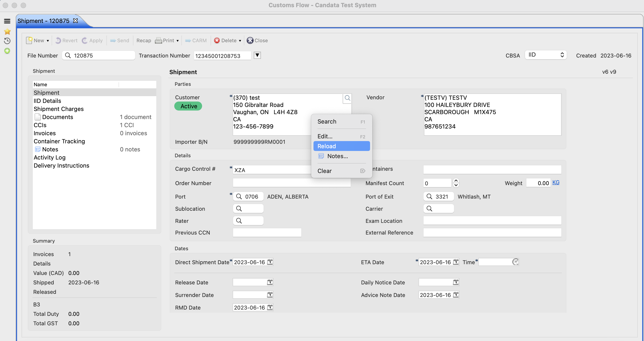Open Release Date calendar picker
This screenshot has height=341, width=644.
[270, 282]
